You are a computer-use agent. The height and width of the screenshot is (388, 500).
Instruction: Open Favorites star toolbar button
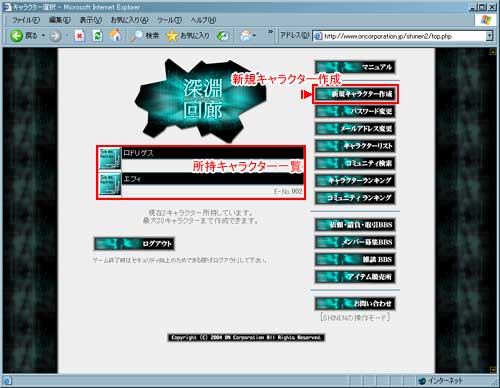(188, 36)
